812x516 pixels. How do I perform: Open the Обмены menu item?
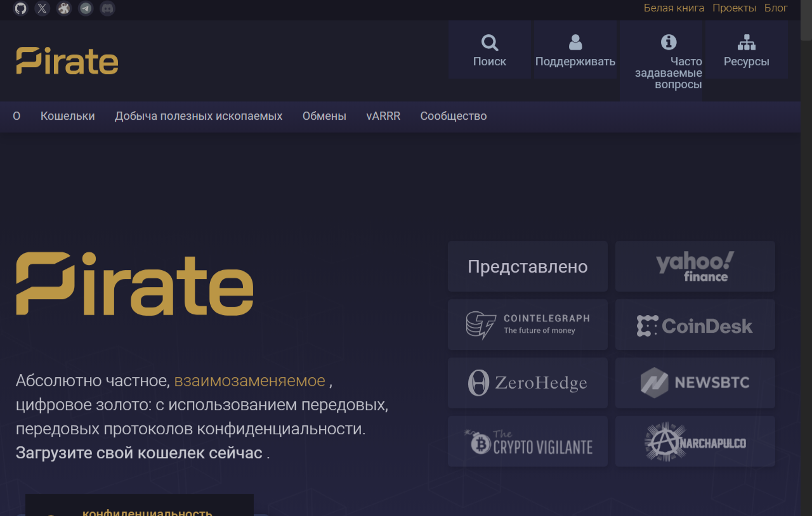(x=324, y=116)
